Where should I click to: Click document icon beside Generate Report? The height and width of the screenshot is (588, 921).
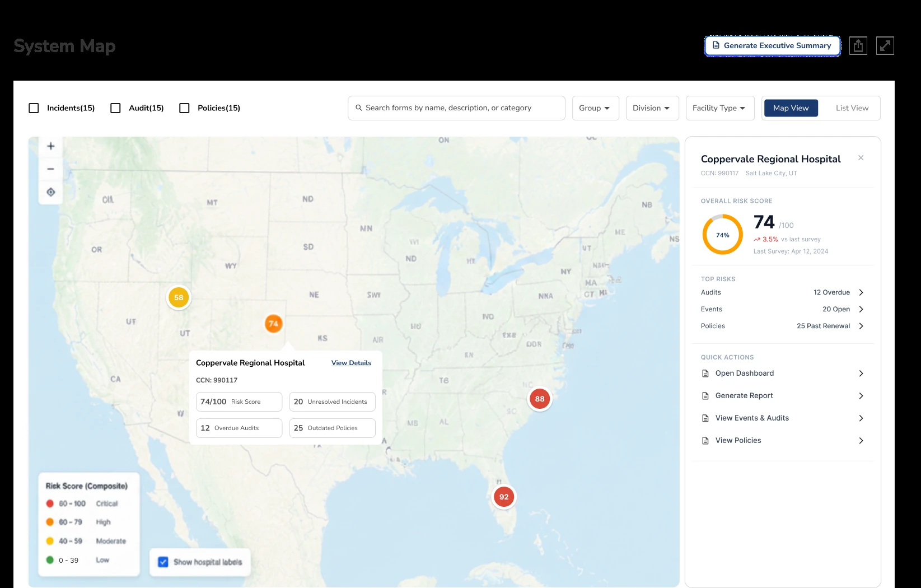[705, 396]
